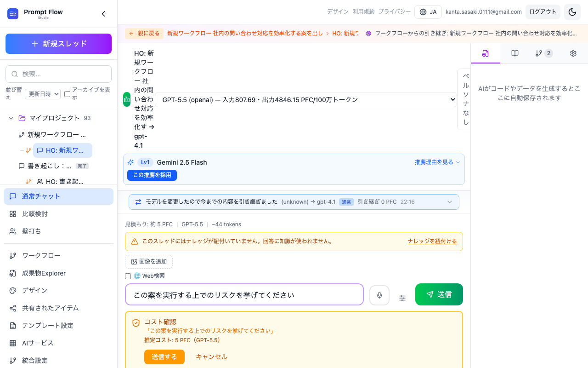The width and height of the screenshot is (588, 368).
Task: Click the green 送信 button
Action: point(439,294)
